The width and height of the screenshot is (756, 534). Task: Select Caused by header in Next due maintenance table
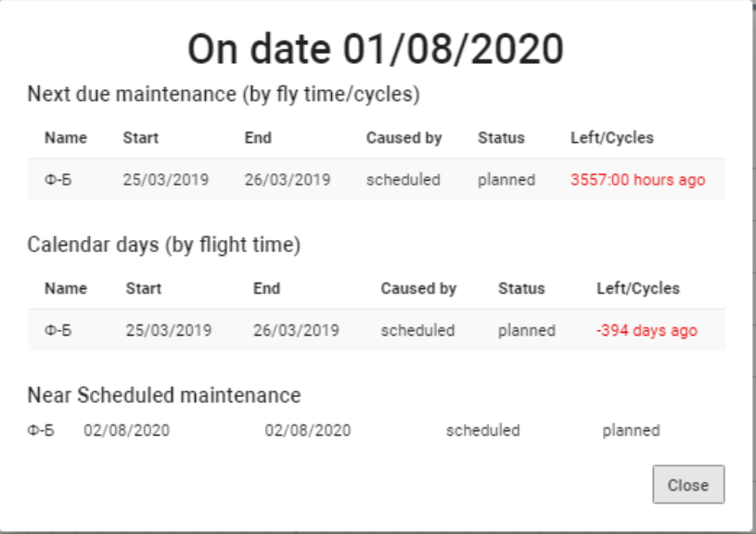click(x=404, y=137)
